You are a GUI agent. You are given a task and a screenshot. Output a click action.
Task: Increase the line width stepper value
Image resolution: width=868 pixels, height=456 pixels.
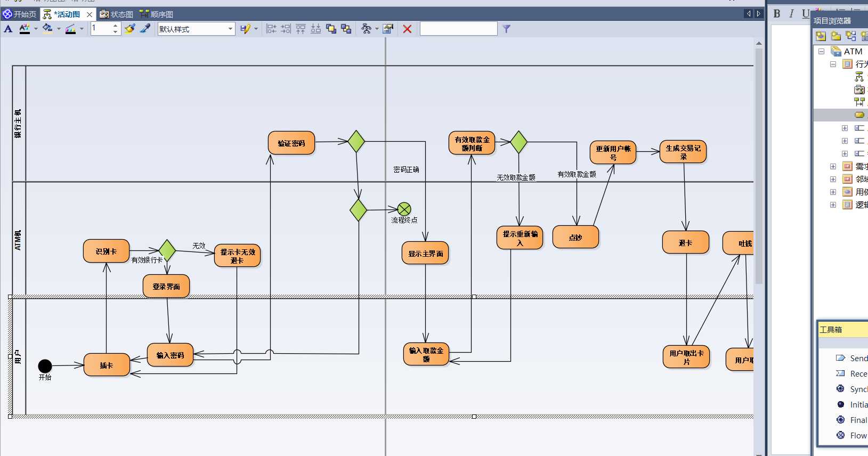[x=116, y=26]
